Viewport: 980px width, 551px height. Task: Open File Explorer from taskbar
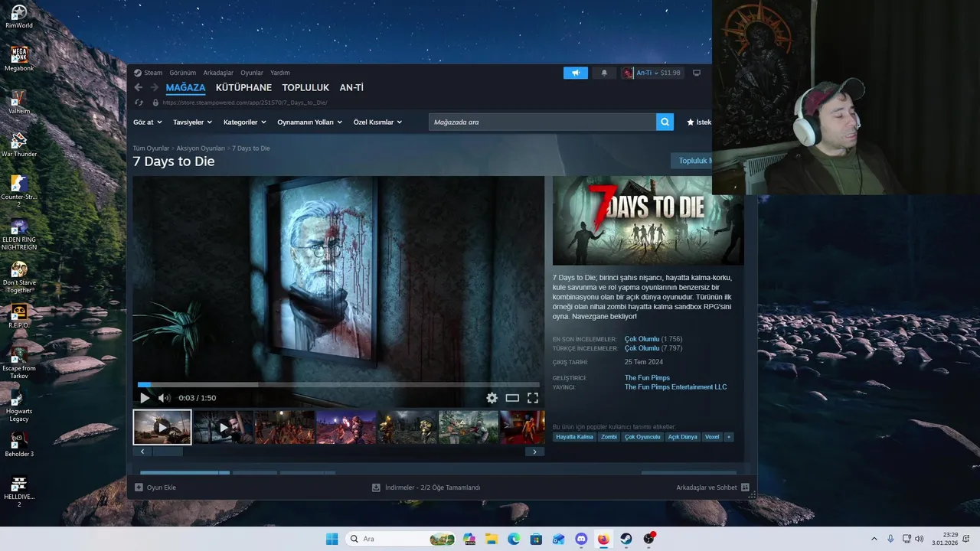point(492,539)
